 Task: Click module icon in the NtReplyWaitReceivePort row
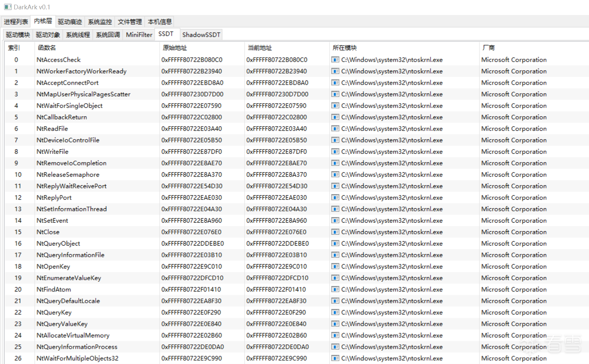(335, 186)
